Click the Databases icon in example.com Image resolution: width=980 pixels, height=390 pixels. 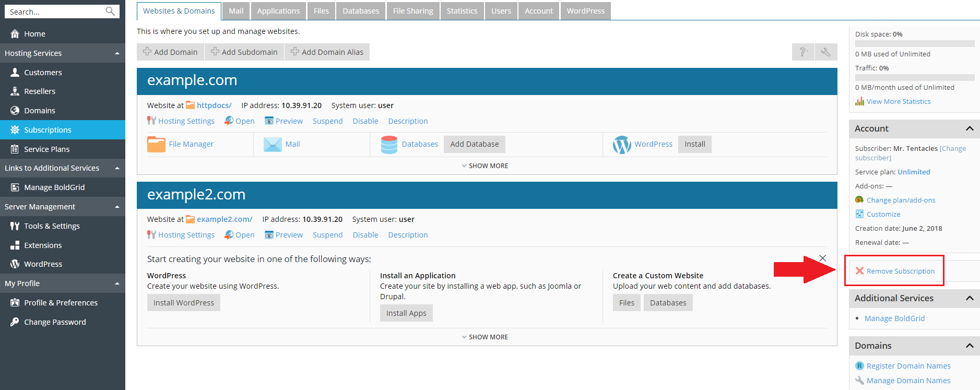point(389,145)
